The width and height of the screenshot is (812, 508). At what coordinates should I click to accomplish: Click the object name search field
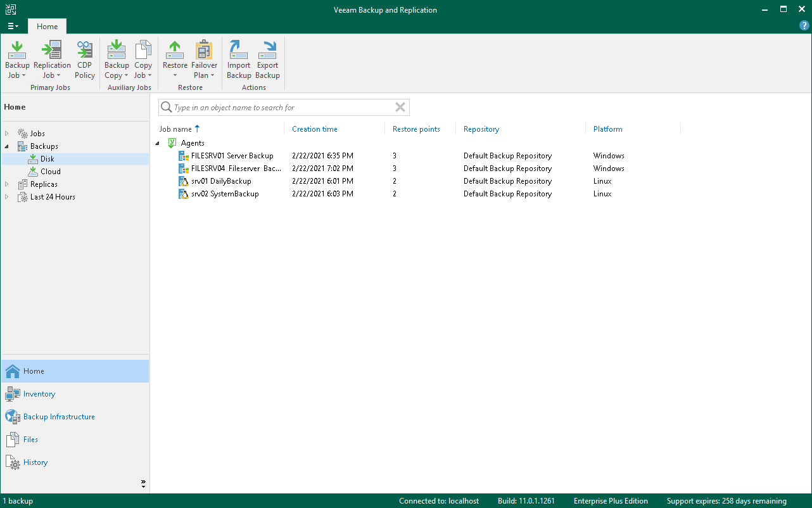(284, 108)
